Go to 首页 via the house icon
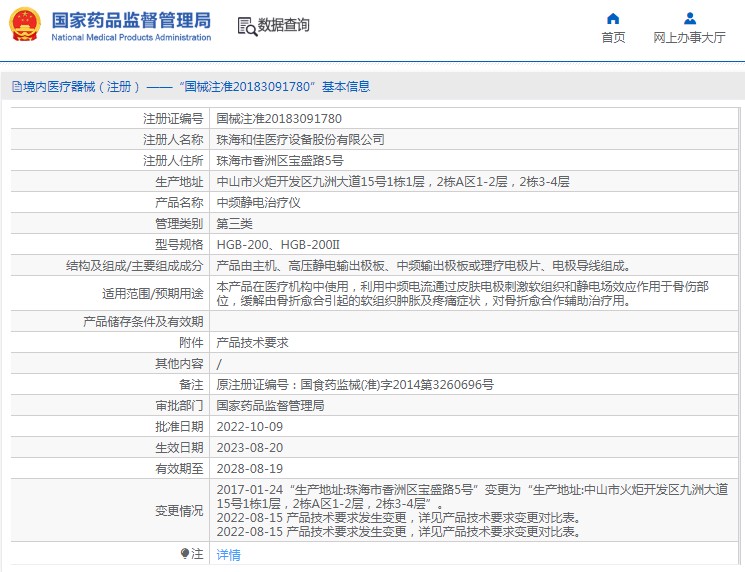This screenshot has height=572, width=745. coord(613,19)
